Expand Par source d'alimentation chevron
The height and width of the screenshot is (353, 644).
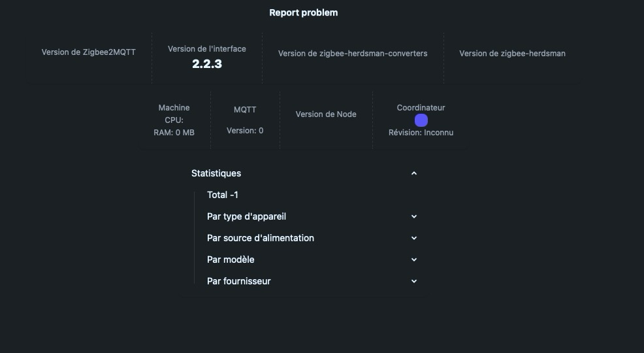click(x=414, y=238)
